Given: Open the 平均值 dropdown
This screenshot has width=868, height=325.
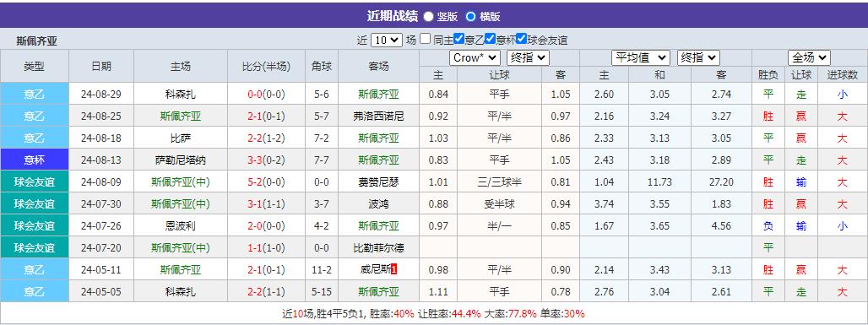Looking at the screenshot, I should click(x=641, y=57).
